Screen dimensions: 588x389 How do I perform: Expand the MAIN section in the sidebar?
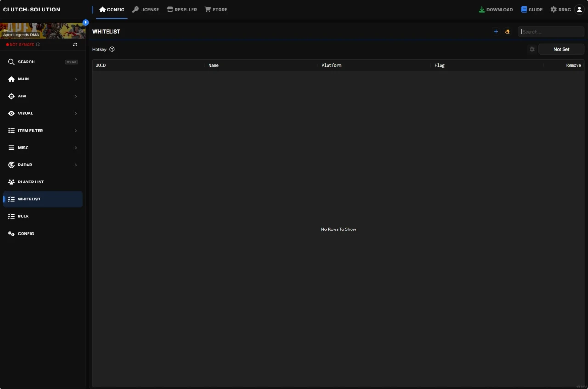pos(42,79)
